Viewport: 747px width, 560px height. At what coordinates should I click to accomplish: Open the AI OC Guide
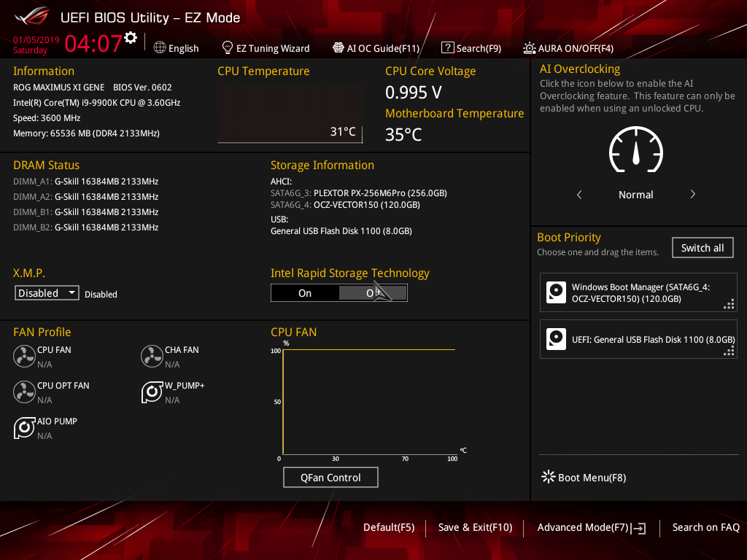[x=376, y=47]
